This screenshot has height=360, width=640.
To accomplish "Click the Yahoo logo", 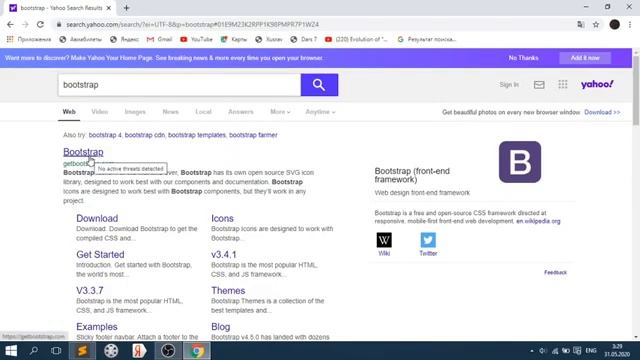I will click(597, 84).
